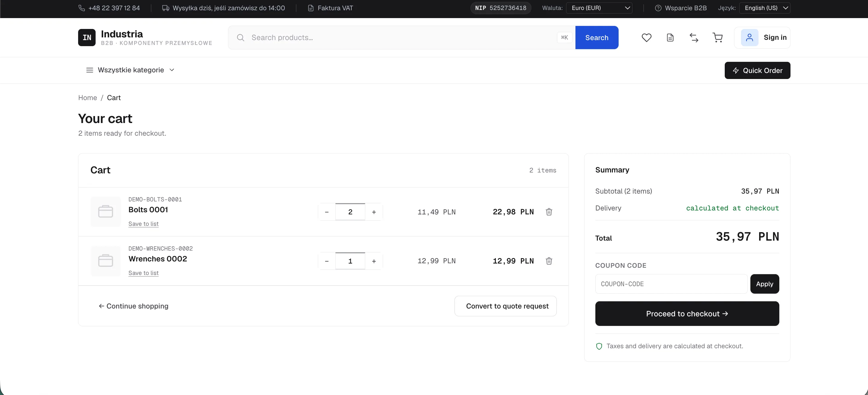Proceed to checkout
The height and width of the screenshot is (395, 868).
(687, 314)
